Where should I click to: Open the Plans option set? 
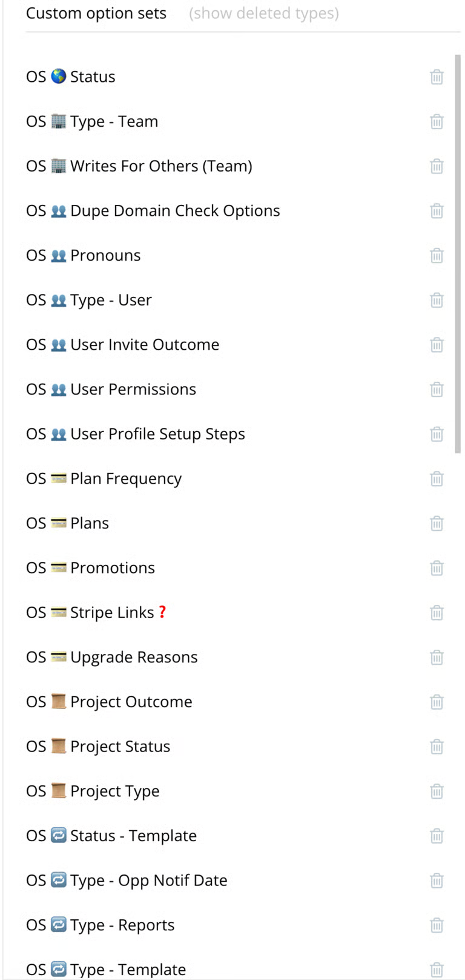[89, 524]
